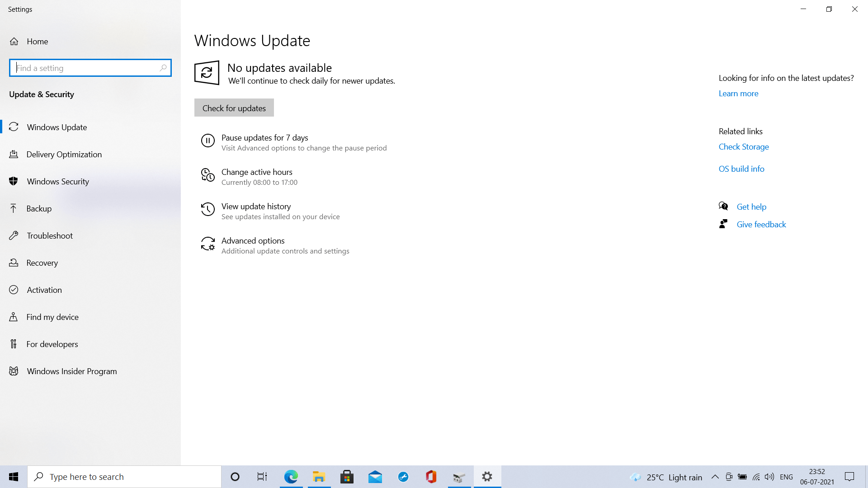This screenshot has width=868, height=488.
Task: Open Learn more hyperlink
Action: [739, 93]
